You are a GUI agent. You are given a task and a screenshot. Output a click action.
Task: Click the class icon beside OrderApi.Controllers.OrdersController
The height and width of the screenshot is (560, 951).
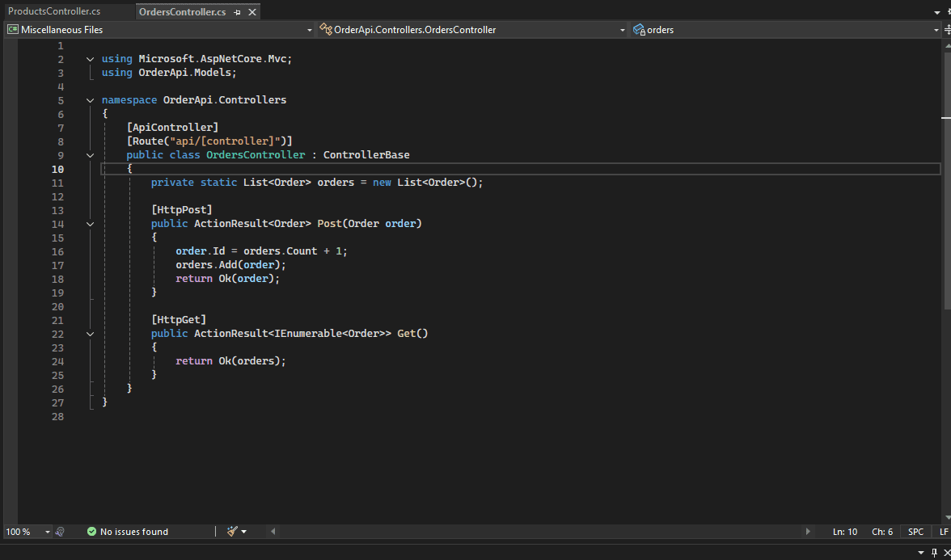[x=326, y=30]
